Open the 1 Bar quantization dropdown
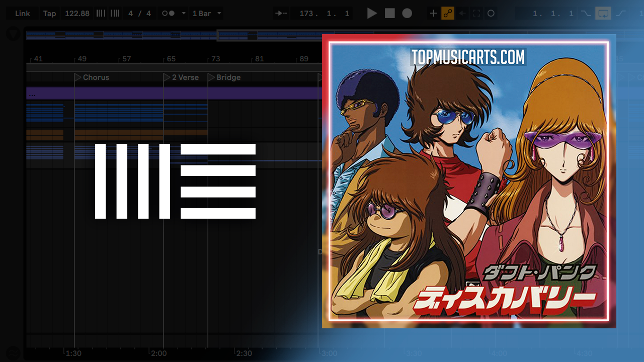This screenshot has height=362, width=644. [206, 14]
